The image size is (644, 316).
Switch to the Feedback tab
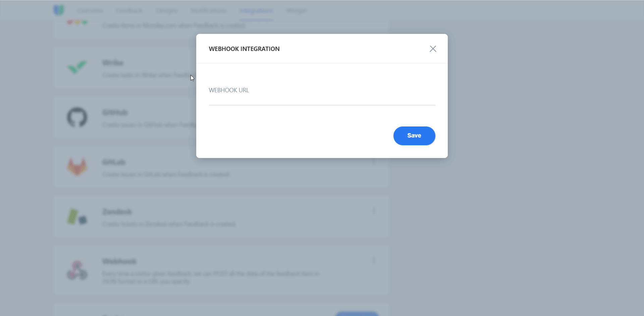click(x=129, y=11)
